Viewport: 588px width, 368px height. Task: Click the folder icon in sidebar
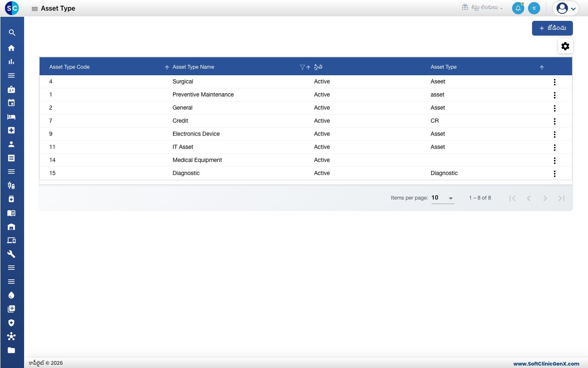point(11,350)
